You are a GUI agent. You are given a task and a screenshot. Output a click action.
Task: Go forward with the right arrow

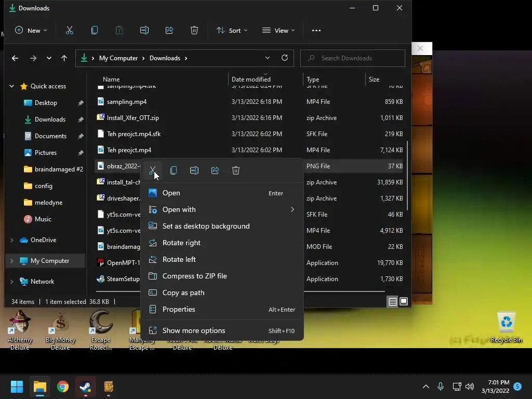(x=33, y=58)
